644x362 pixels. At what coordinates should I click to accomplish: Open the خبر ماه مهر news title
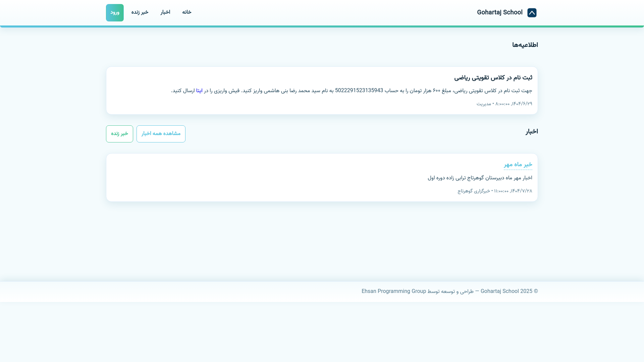pos(518,165)
